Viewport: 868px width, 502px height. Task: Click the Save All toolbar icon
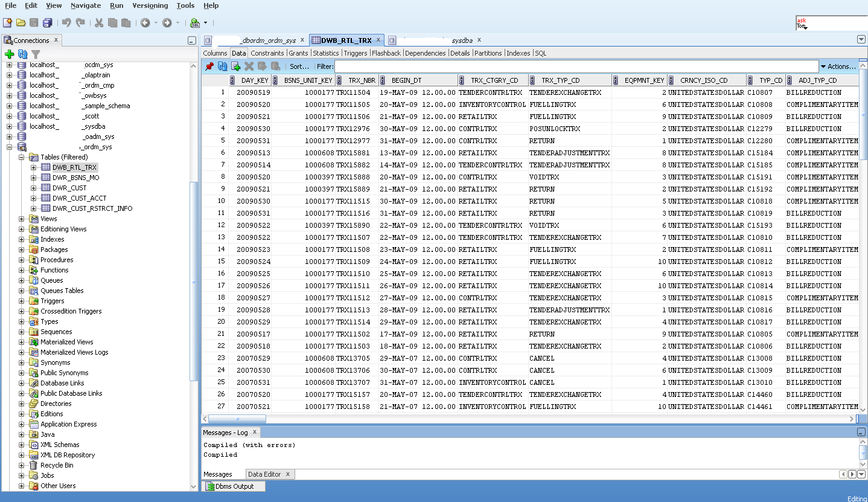point(47,23)
